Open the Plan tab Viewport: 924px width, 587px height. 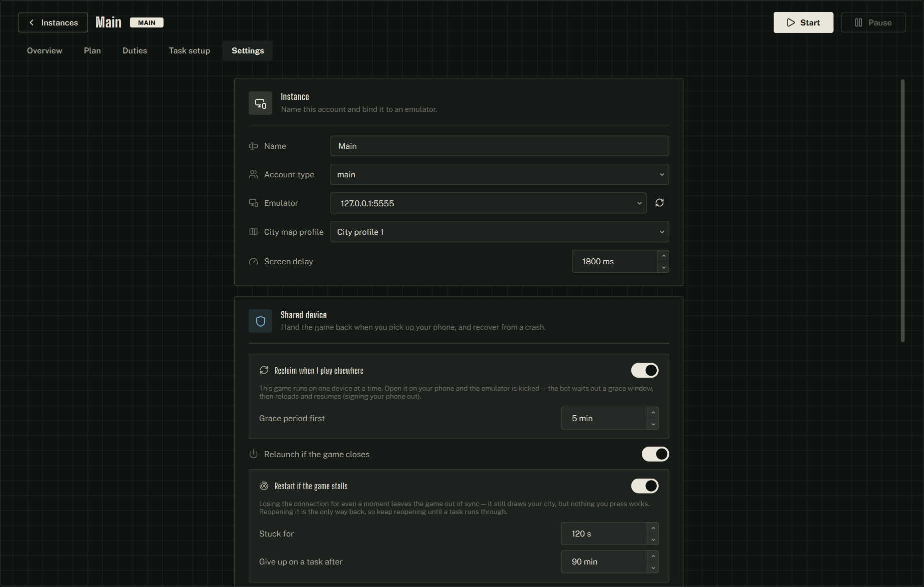(92, 50)
